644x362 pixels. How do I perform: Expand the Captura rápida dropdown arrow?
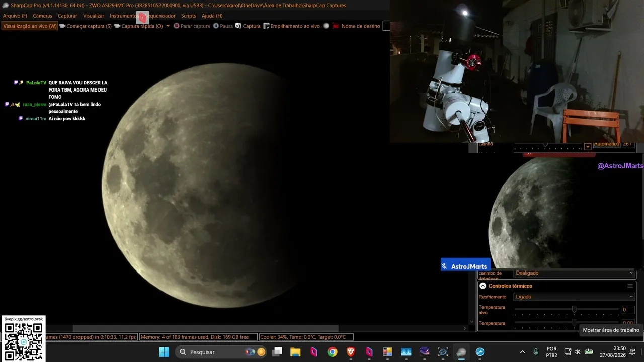tap(168, 26)
